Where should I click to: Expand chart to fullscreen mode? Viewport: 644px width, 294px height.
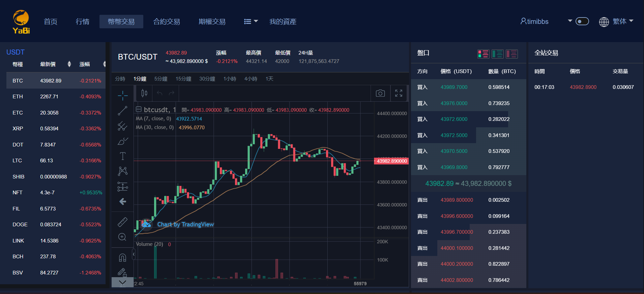399,93
